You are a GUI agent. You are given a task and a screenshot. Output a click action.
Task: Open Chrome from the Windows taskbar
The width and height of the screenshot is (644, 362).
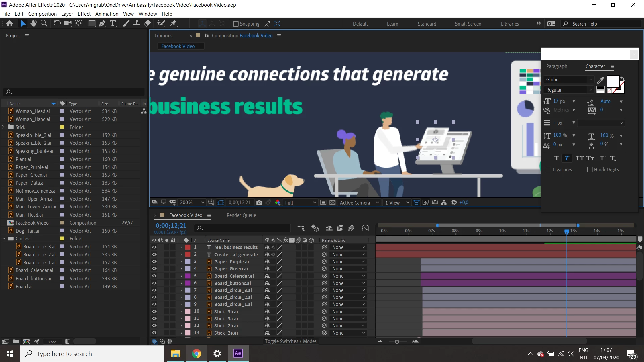[x=196, y=354]
